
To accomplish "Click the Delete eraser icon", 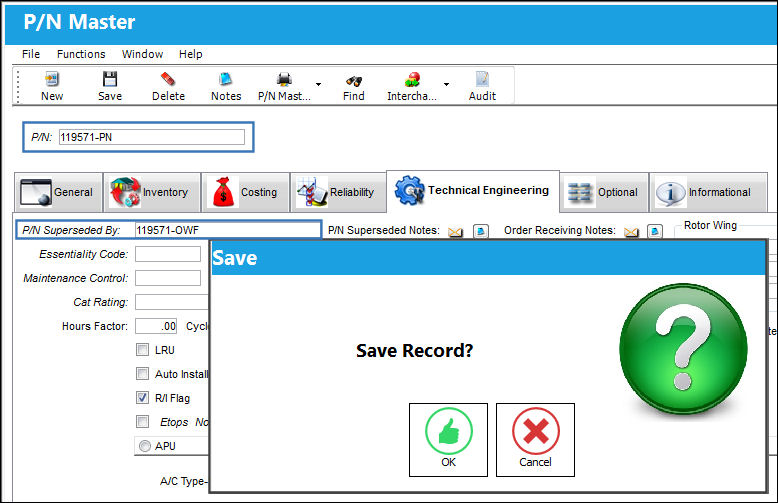I will pos(168,79).
